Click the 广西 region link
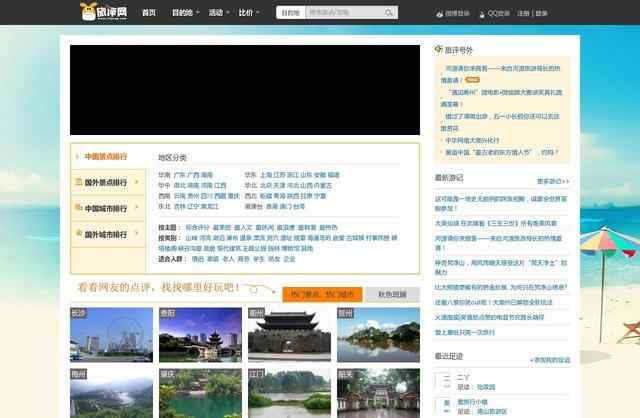This screenshot has width=640, height=418. (193, 175)
